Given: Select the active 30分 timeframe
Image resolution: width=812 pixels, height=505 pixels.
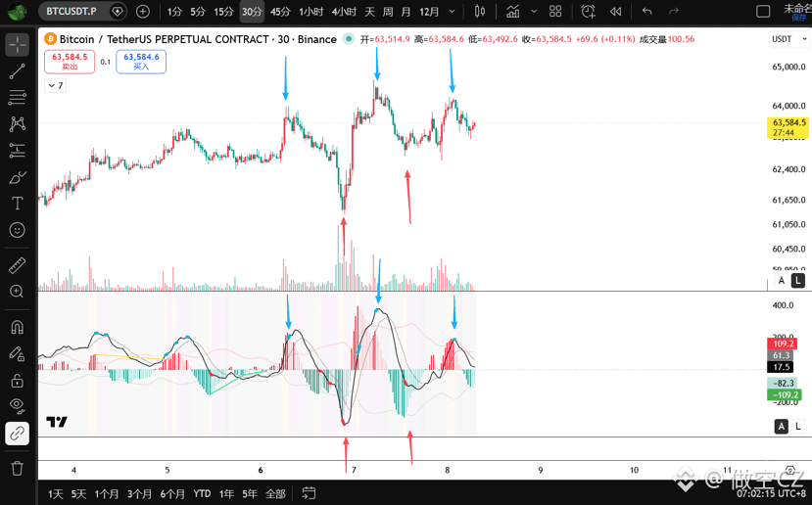Looking at the screenshot, I should [x=252, y=12].
